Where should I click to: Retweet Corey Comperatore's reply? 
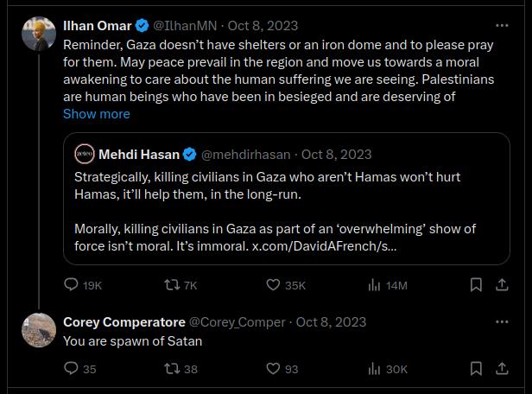(173, 369)
